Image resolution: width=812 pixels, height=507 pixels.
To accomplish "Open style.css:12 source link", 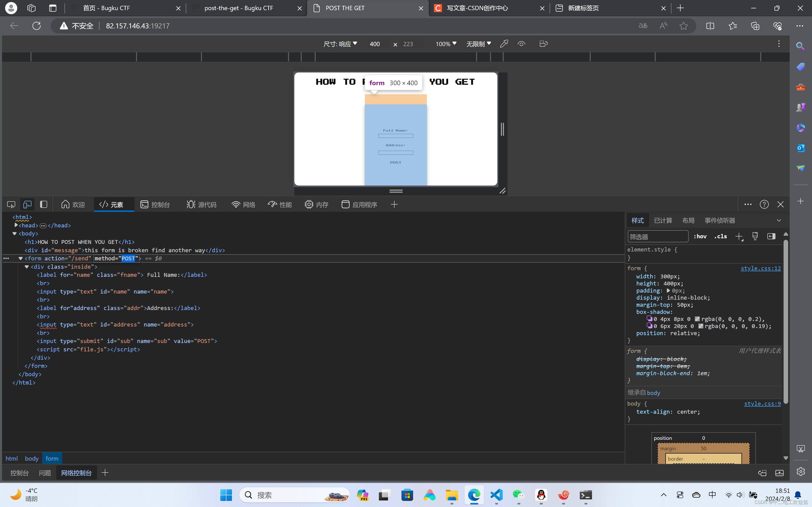I will point(761,268).
